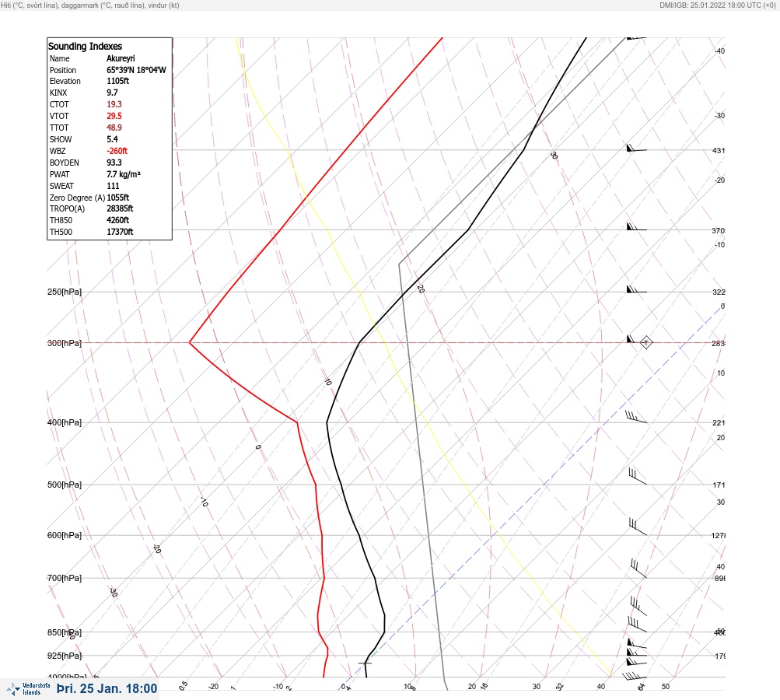
Task: Click the 'Sounding Indexes' heading
Action: pyautogui.click(x=85, y=46)
